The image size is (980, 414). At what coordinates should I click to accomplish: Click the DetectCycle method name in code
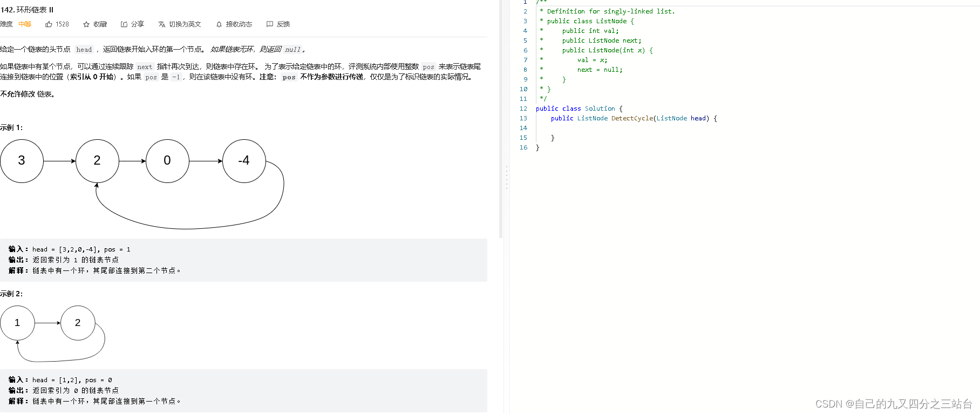click(632, 118)
